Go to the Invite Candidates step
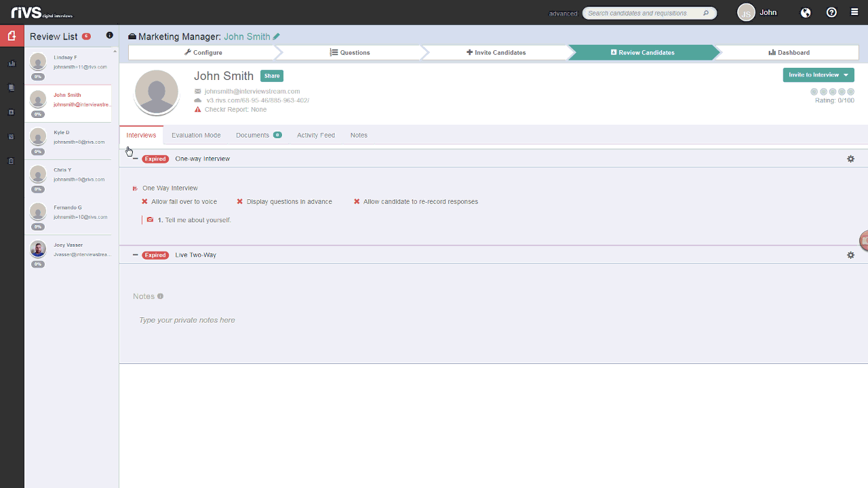 point(496,52)
